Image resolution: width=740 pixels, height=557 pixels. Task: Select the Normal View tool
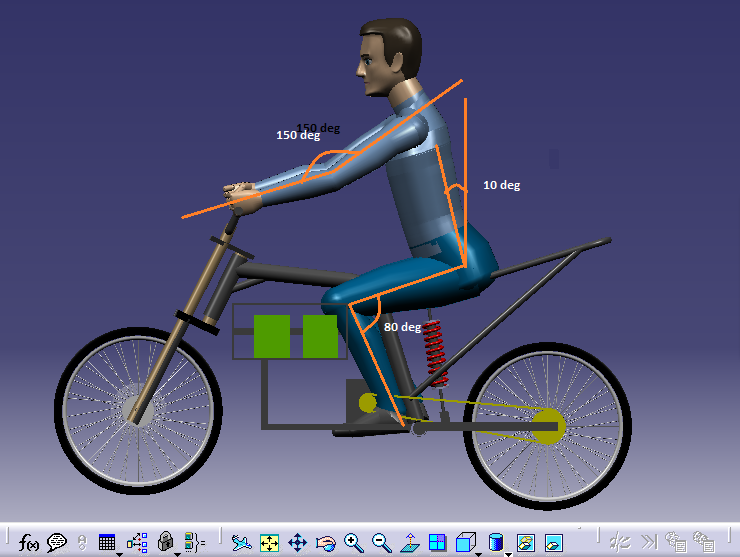click(410, 543)
